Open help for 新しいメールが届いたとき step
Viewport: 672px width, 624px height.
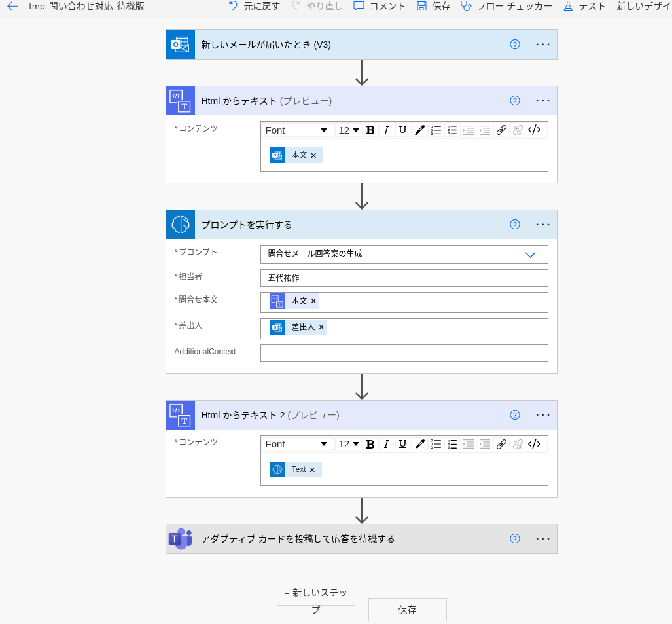pos(515,44)
